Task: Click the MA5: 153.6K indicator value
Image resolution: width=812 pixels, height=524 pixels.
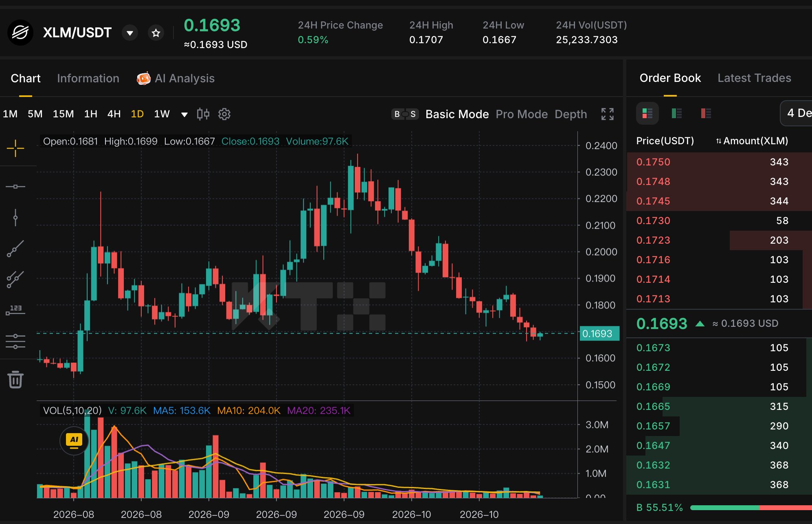Action: click(x=182, y=410)
